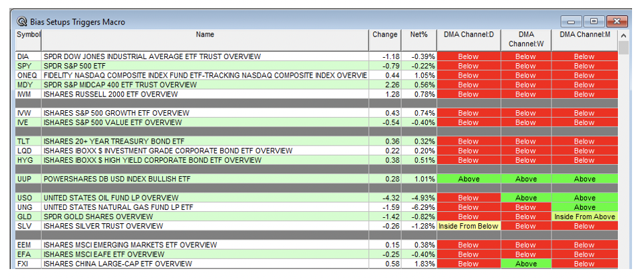Select the SPY symbol row

tap(24, 66)
